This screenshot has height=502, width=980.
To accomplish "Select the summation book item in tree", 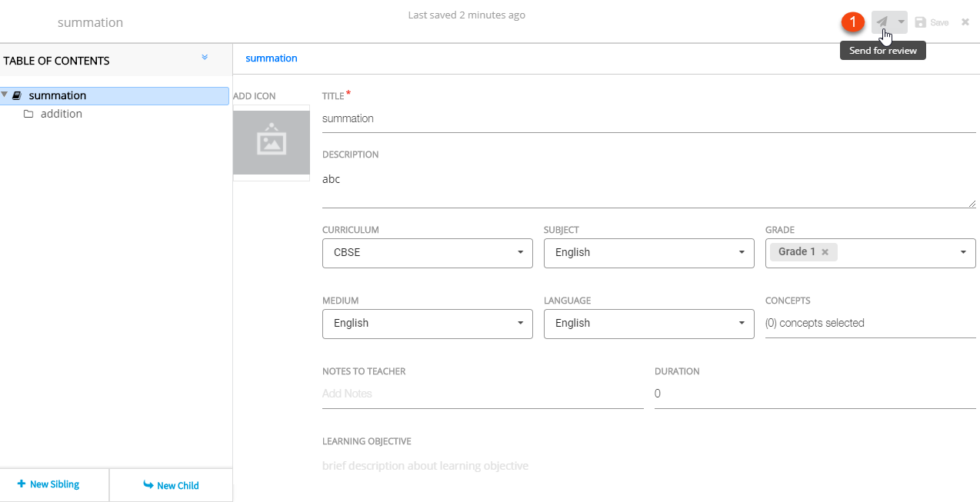I will pos(57,95).
